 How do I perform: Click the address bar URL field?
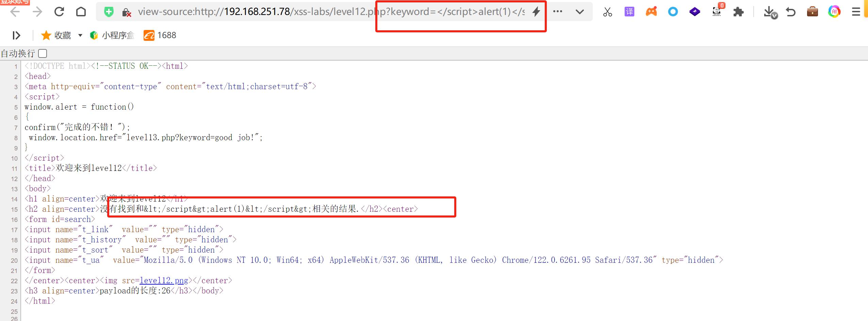coord(332,12)
